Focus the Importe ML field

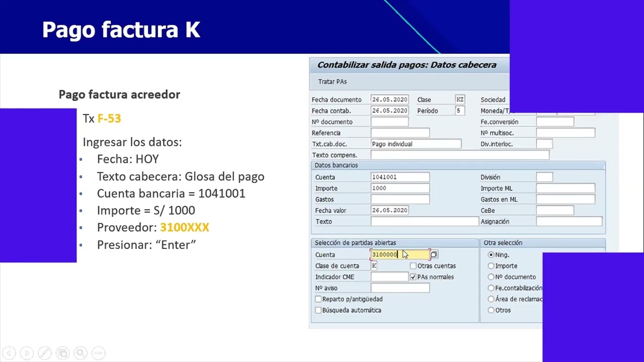(x=566, y=188)
